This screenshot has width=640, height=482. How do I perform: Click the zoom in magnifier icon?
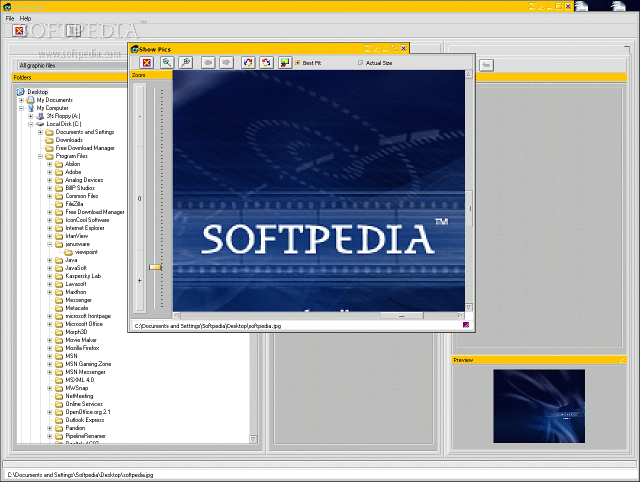click(x=186, y=62)
